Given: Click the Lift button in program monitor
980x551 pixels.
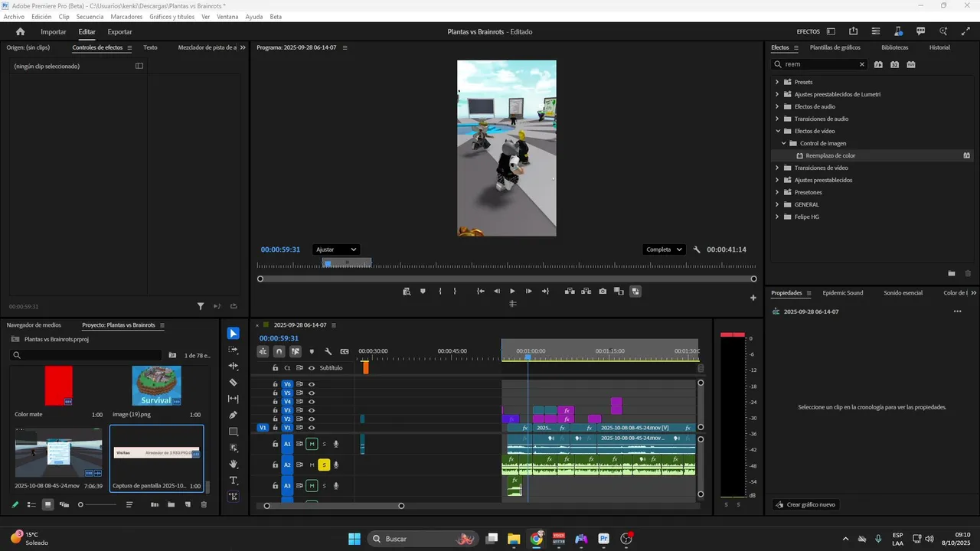Looking at the screenshot, I should click(570, 291).
